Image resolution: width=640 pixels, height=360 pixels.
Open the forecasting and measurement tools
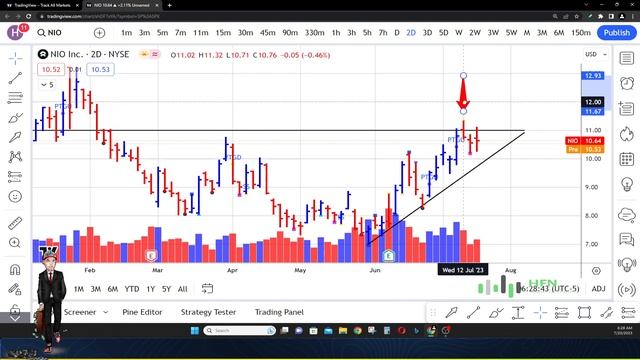pyautogui.click(x=16, y=177)
